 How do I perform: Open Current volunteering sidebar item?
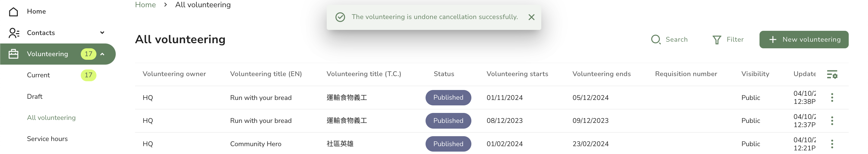click(x=38, y=75)
